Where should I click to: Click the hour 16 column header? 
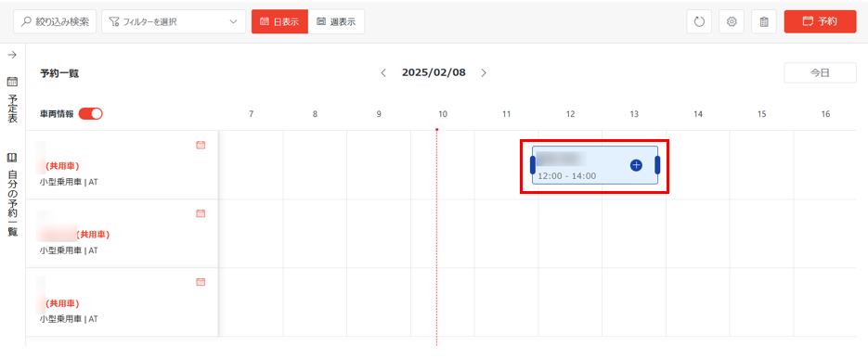(x=825, y=114)
